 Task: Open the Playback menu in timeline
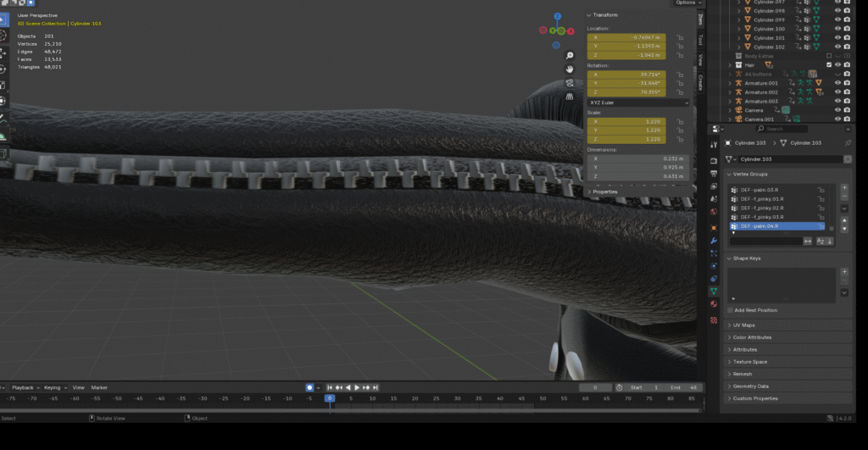pyautogui.click(x=23, y=387)
